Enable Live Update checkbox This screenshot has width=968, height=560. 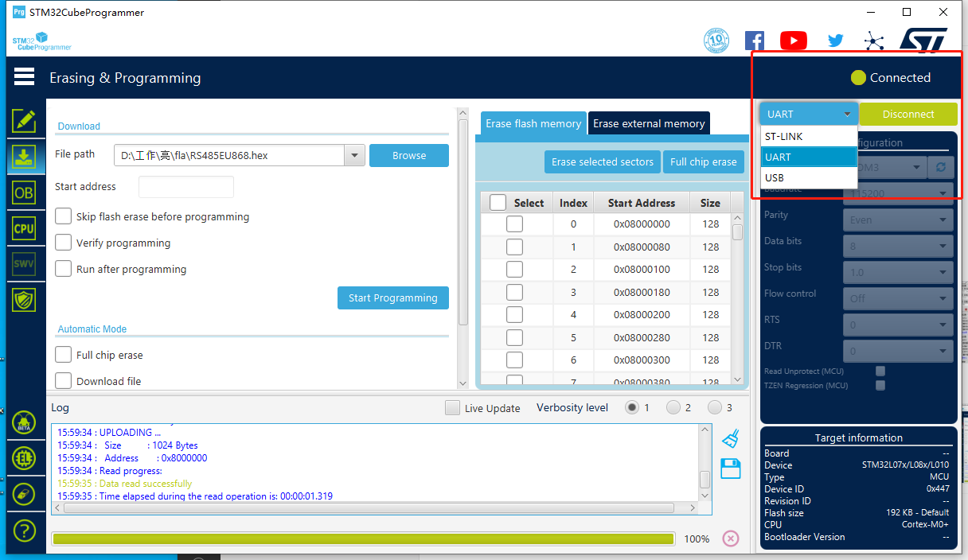click(x=452, y=408)
